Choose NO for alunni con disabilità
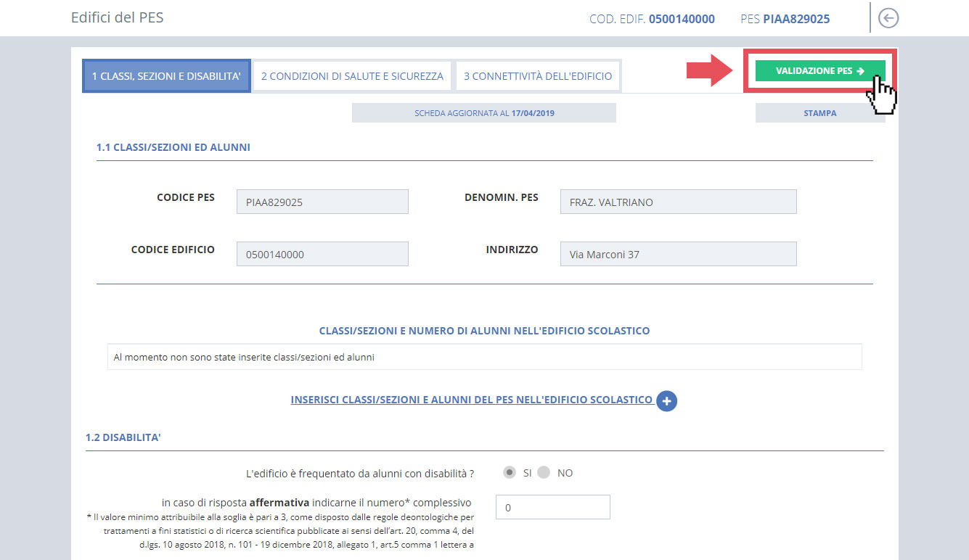 pyautogui.click(x=544, y=473)
